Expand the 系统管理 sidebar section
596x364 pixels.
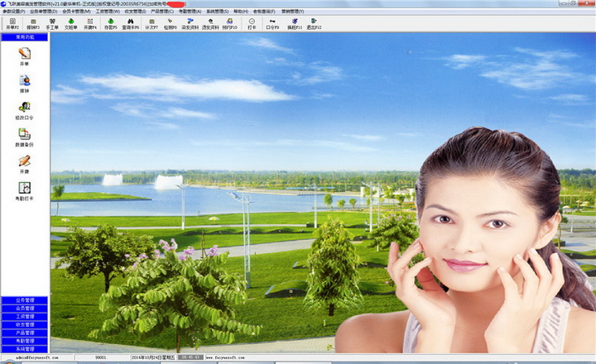tap(25, 349)
